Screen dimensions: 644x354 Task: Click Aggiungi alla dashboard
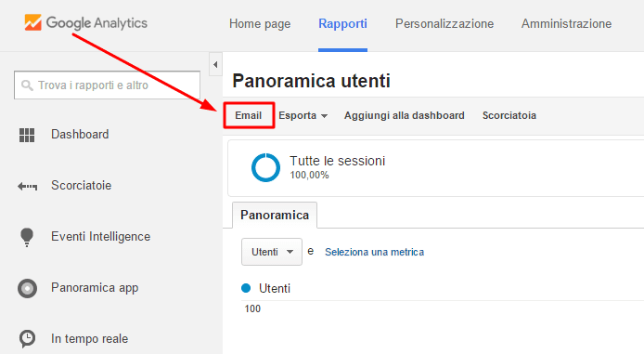pyautogui.click(x=405, y=115)
